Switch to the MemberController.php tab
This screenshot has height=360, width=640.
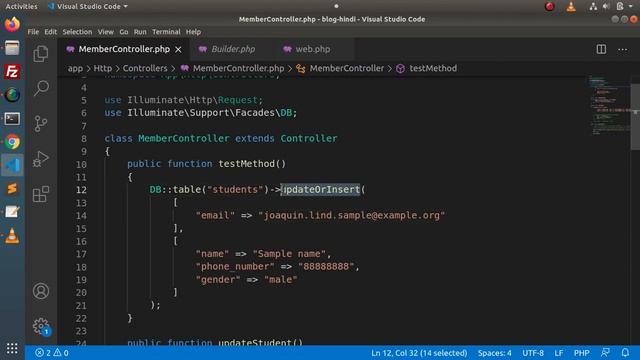click(x=124, y=49)
